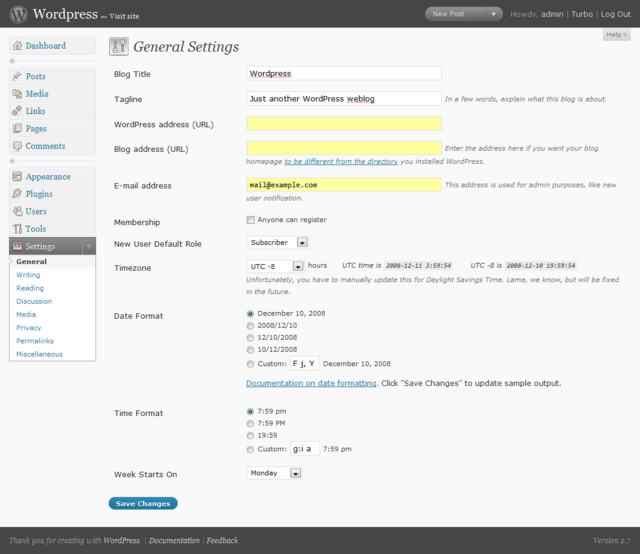
Task: Select the Custom time format radio
Action: click(250, 449)
